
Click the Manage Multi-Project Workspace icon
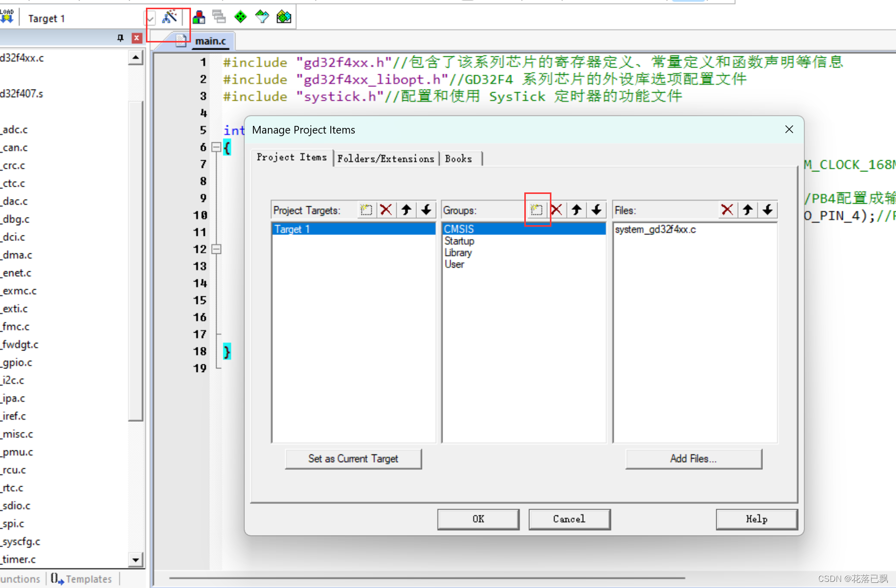click(220, 17)
